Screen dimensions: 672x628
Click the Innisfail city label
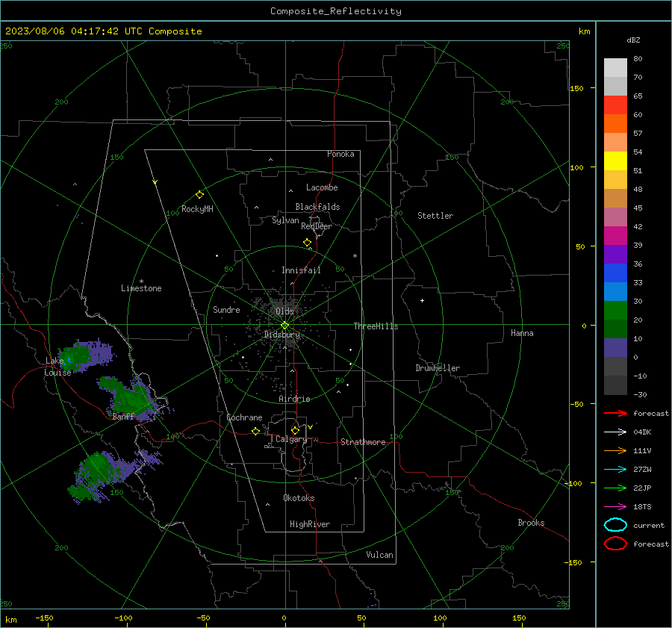pos(301,270)
